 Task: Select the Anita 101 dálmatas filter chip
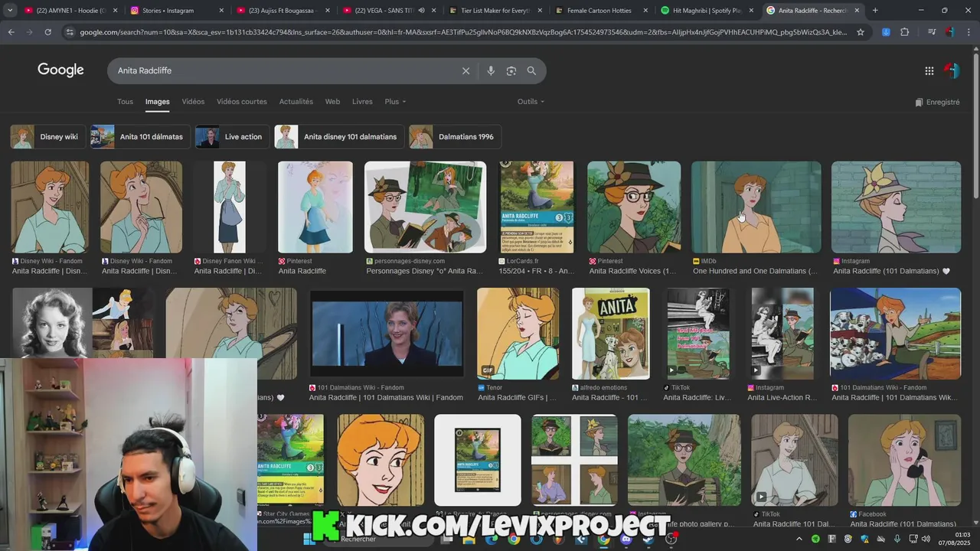139,137
